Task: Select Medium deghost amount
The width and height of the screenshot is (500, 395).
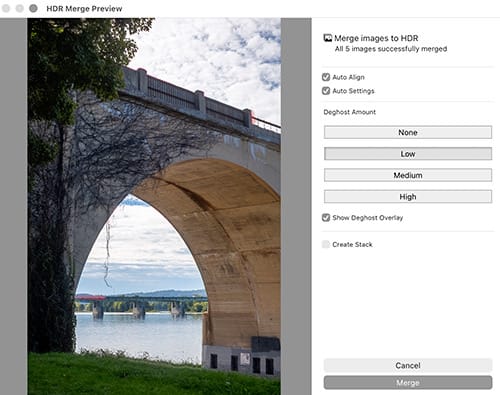Action: (408, 175)
